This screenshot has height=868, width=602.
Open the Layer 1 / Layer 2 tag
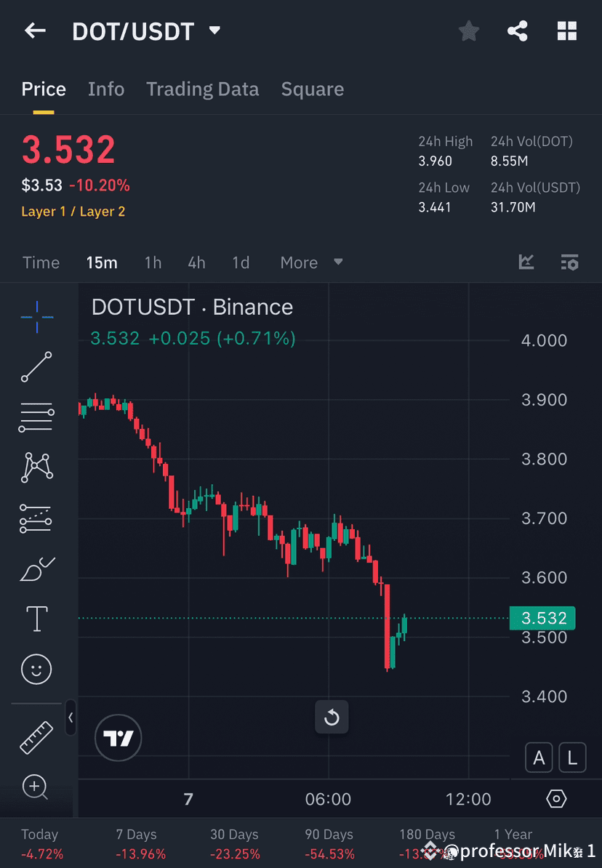[x=73, y=212]
